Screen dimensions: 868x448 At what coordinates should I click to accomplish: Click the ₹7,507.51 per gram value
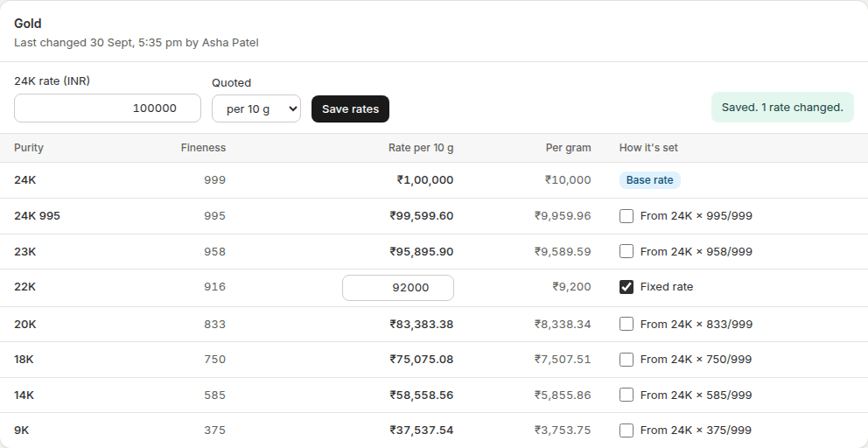tap(563, 360)
